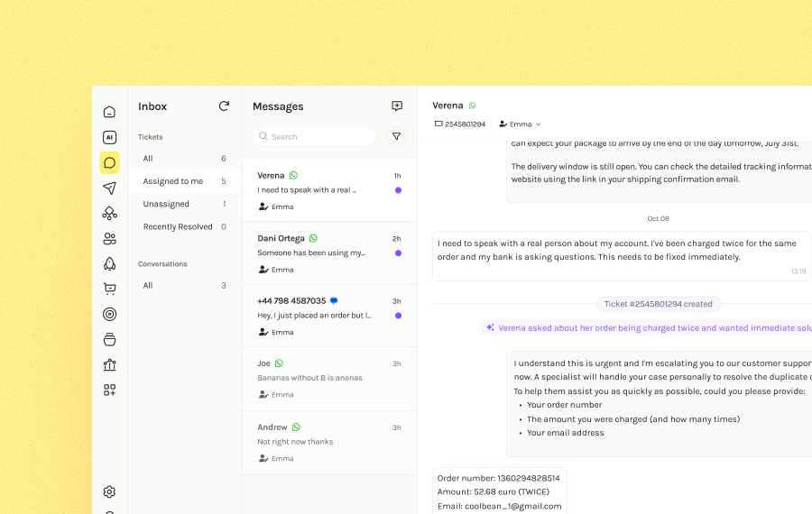812x514 pixels.
Task: Start a new message with compose icon
Action: [x=396, y=106]
